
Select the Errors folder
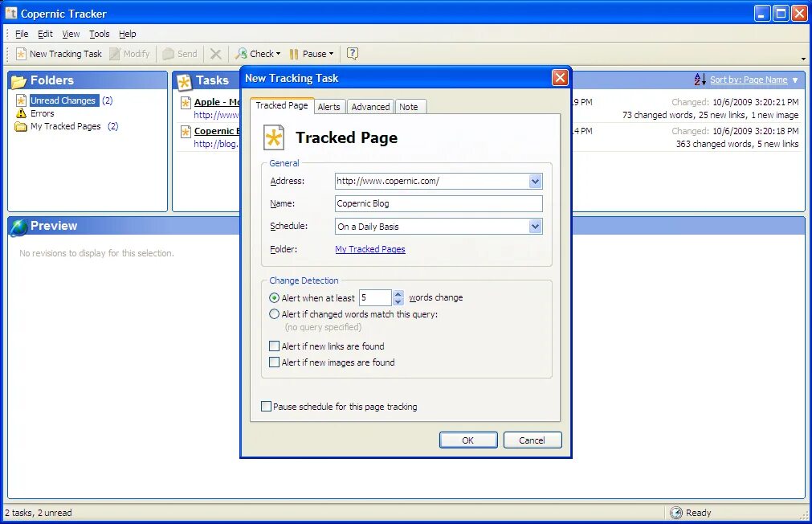coord(42,113)
